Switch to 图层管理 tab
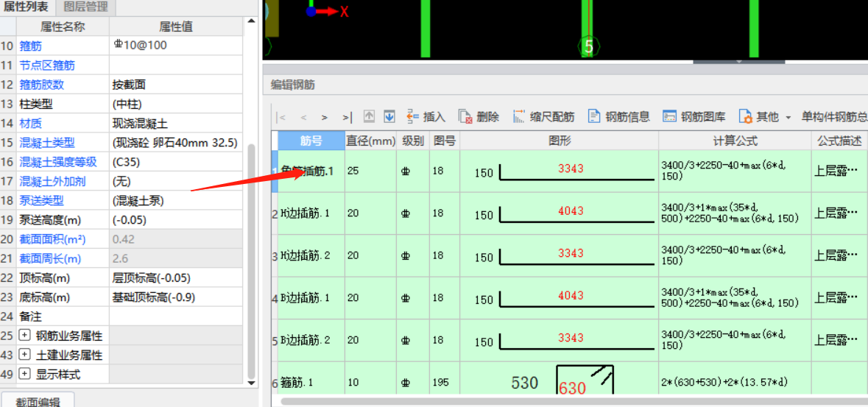The height and width of the screenshot is (407, 868). pos(85,7)
